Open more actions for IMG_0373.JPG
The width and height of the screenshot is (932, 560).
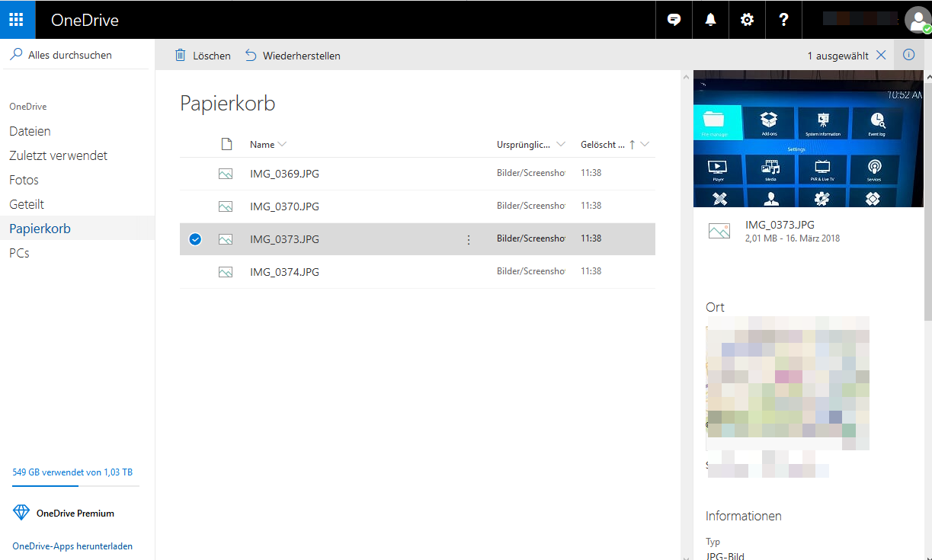click(x=469, y=239)
